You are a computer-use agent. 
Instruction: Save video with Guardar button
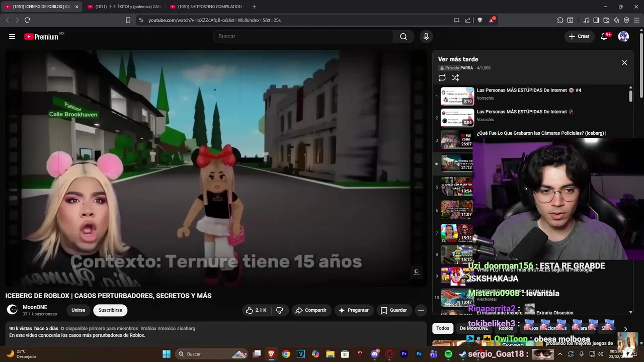coord(393,310)
